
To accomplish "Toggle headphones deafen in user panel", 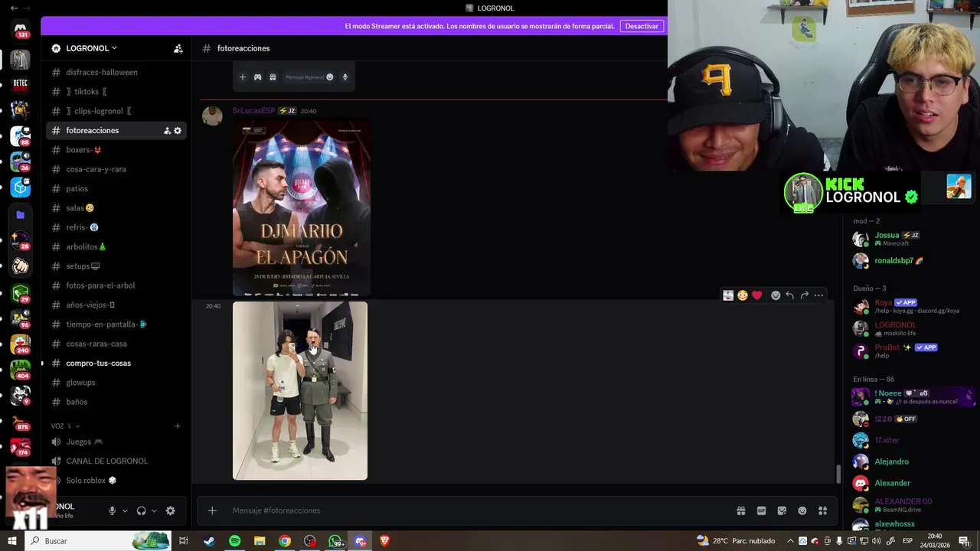I will click(142, 510).
